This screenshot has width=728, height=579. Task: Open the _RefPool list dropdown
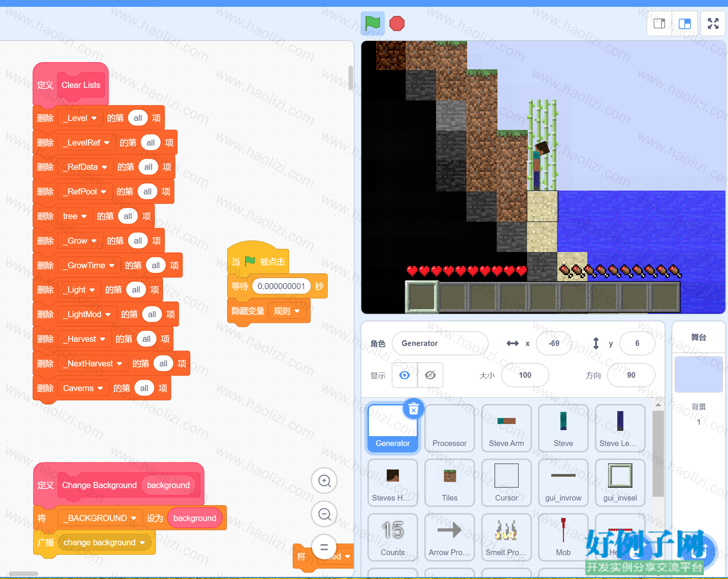[85, 192]
